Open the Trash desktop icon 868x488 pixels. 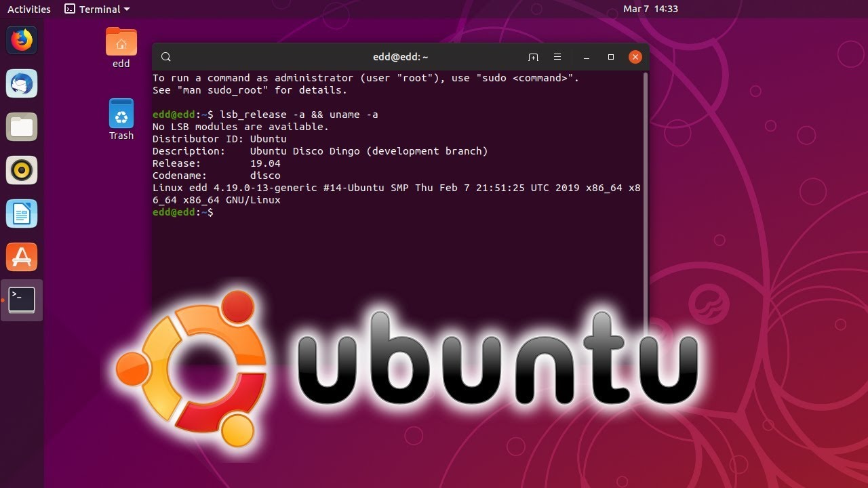(x=121, y=120)
